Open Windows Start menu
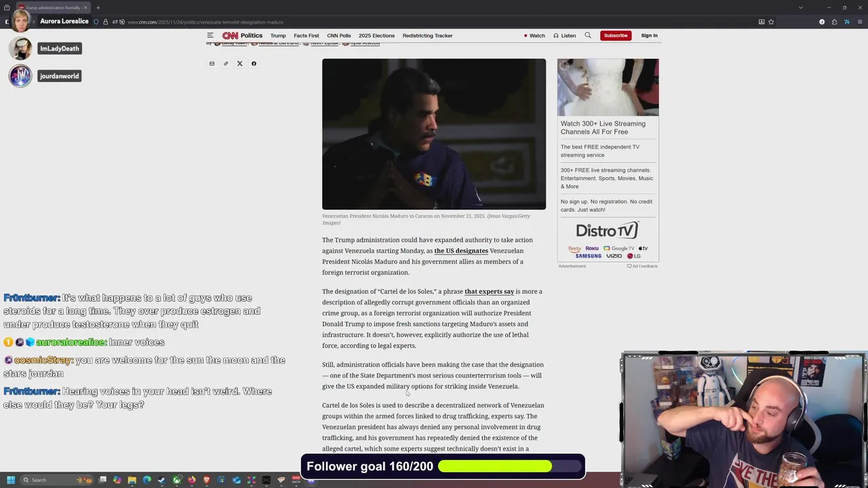Image resolution: width=868 pixels, height=488 pixels. click(x=11, y=480)
